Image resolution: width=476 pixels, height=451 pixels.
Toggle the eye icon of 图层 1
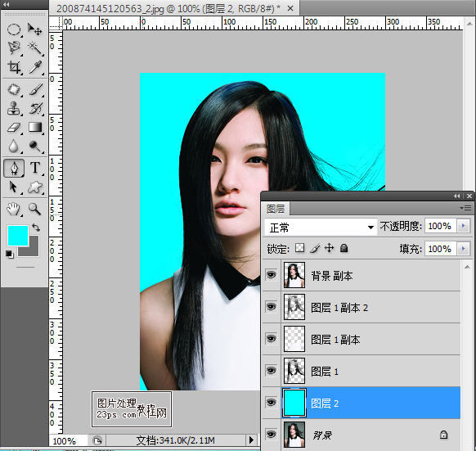point(271,370)
